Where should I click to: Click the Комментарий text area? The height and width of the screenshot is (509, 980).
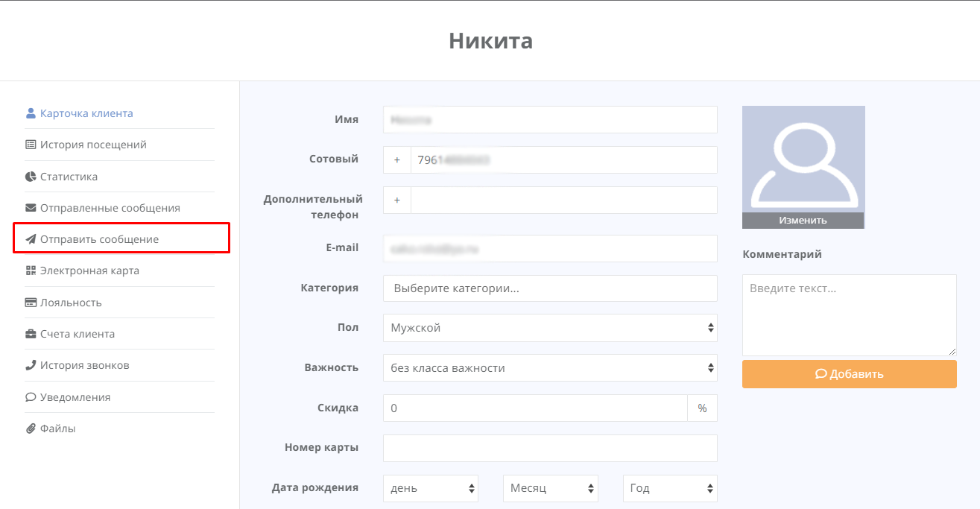849,315
